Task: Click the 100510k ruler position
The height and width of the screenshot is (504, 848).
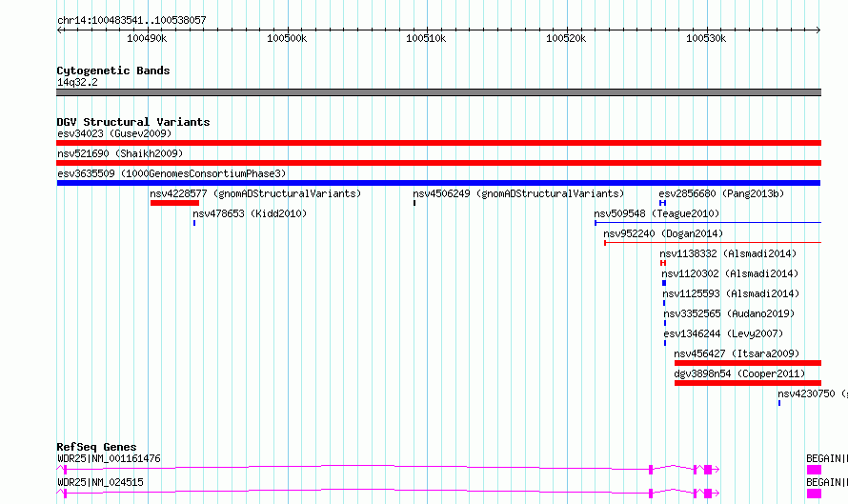Action: coord(426,38)
